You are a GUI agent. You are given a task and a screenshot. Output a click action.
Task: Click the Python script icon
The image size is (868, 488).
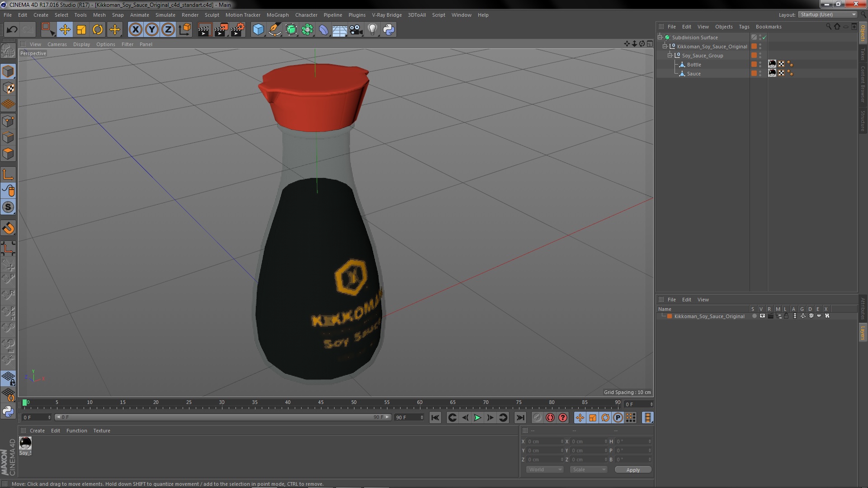(x=389, y=30)
